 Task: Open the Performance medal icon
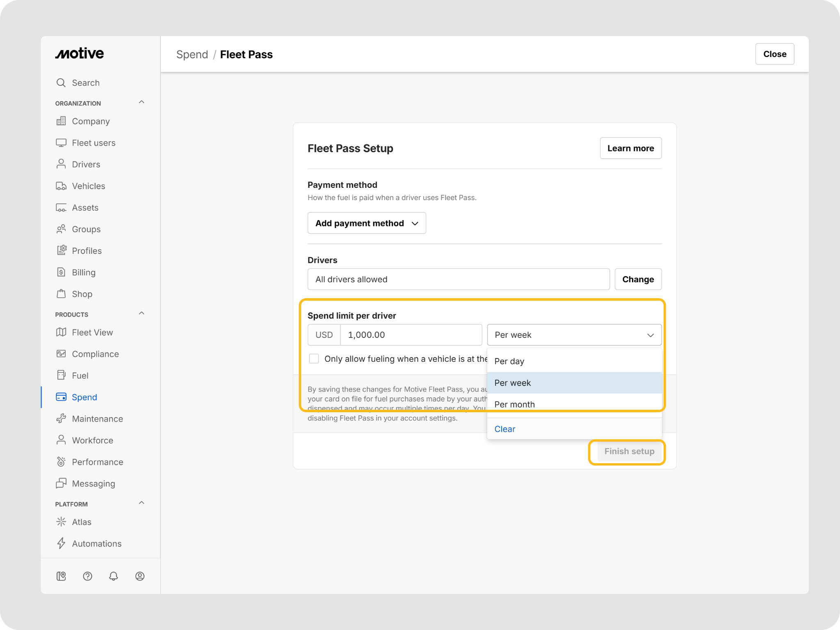pyautogui.click(x=61, y=462)
